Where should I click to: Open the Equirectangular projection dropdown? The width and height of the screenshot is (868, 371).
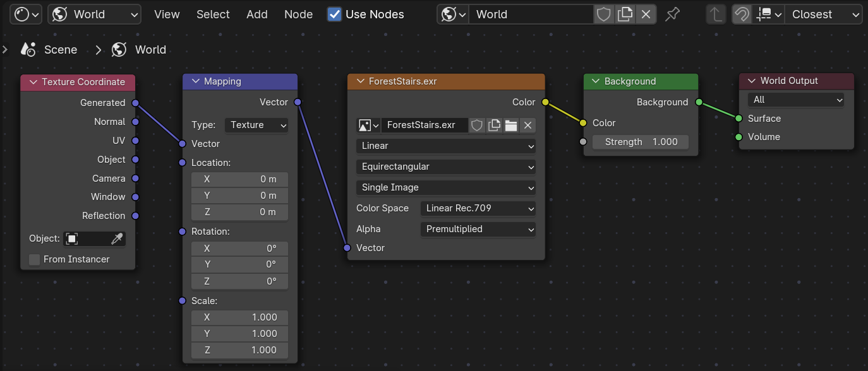446,167
